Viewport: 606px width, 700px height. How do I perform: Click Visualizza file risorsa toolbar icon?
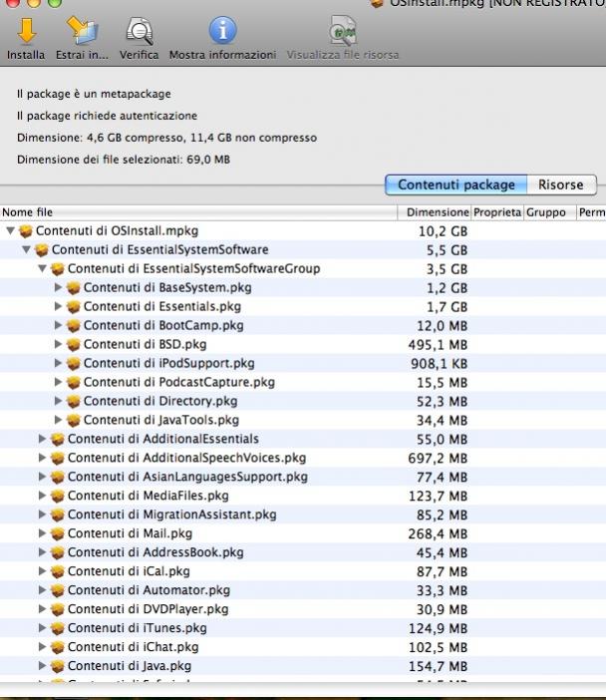(x=343, y=31)
